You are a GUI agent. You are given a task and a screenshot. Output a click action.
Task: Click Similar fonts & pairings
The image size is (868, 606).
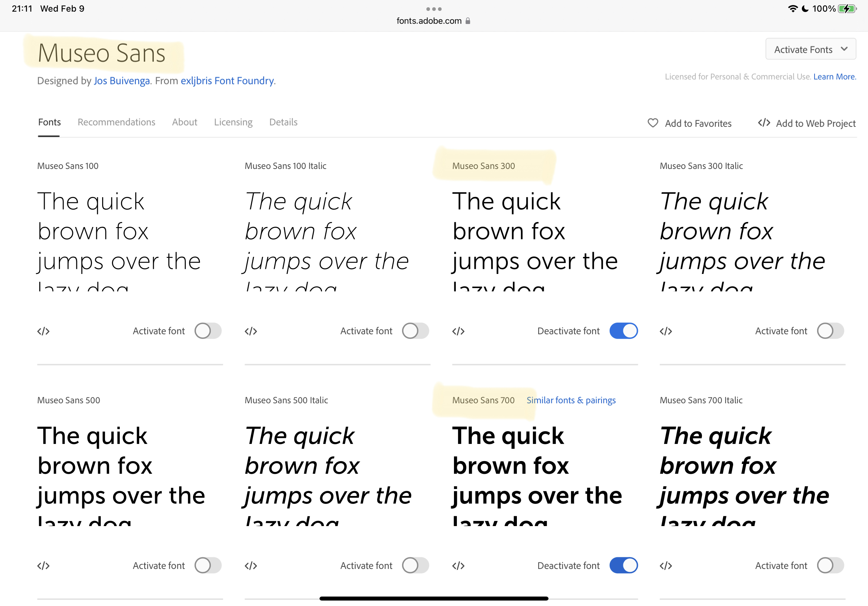point(571,400)
